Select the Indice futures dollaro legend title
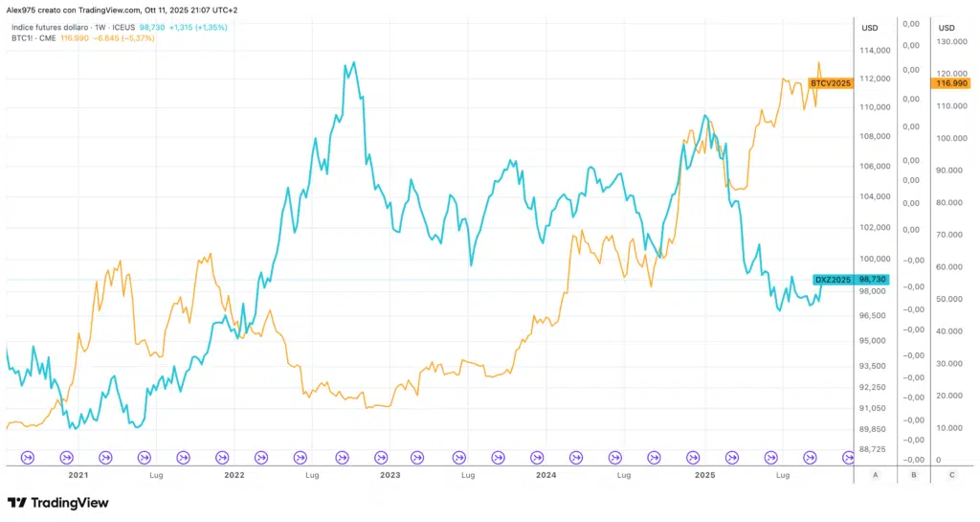 [x=49, y=27]
